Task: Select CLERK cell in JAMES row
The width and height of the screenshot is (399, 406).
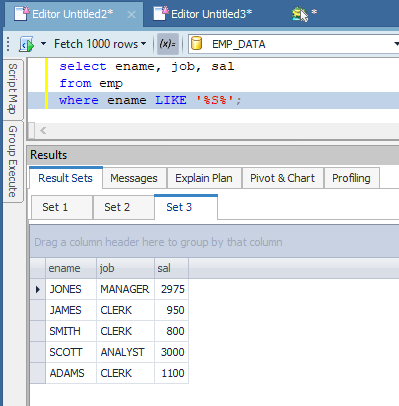Action: (125, 310)
